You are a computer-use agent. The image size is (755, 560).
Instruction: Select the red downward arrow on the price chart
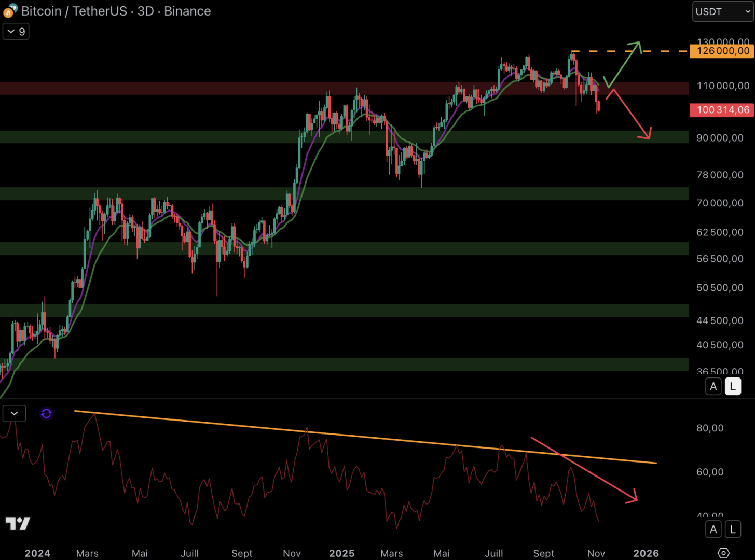[630, 114]
